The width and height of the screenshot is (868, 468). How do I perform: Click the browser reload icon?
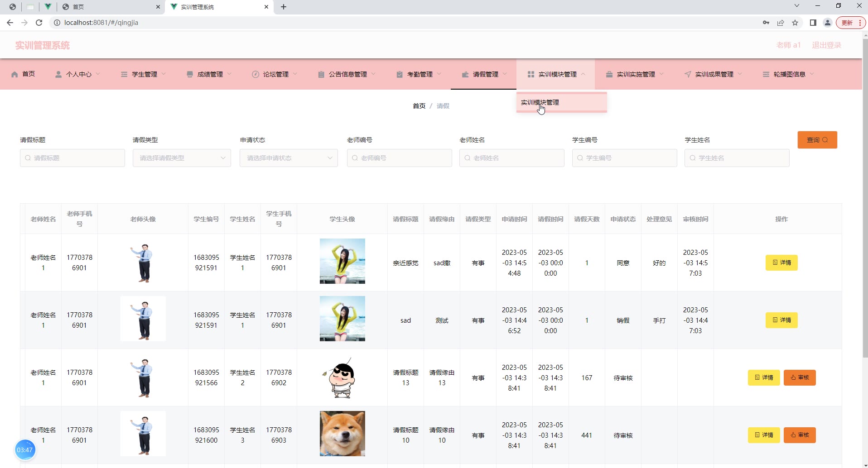pos(39,23)
